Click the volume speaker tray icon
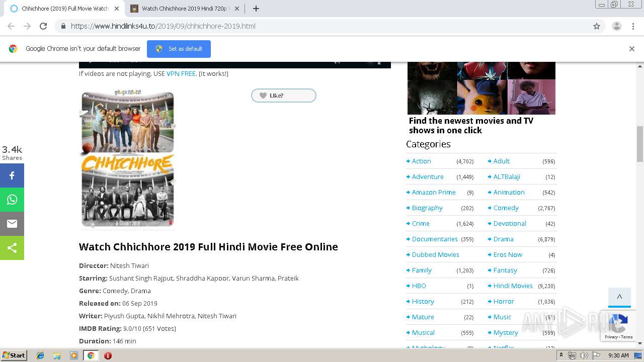644x362 pixels. [584, 355]
